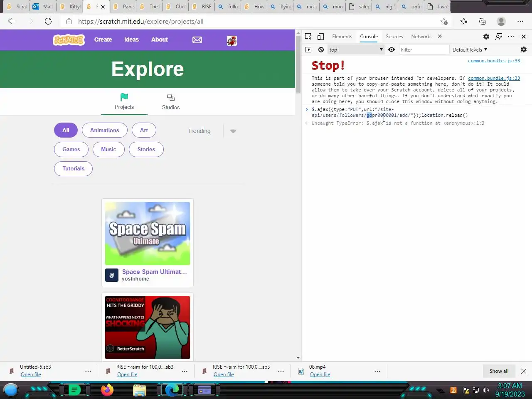Click Create in the Scratch navbar
Image resolution: width=532 pixels, height=399 pixels.
pyautogui.click(x=103, y=40)
